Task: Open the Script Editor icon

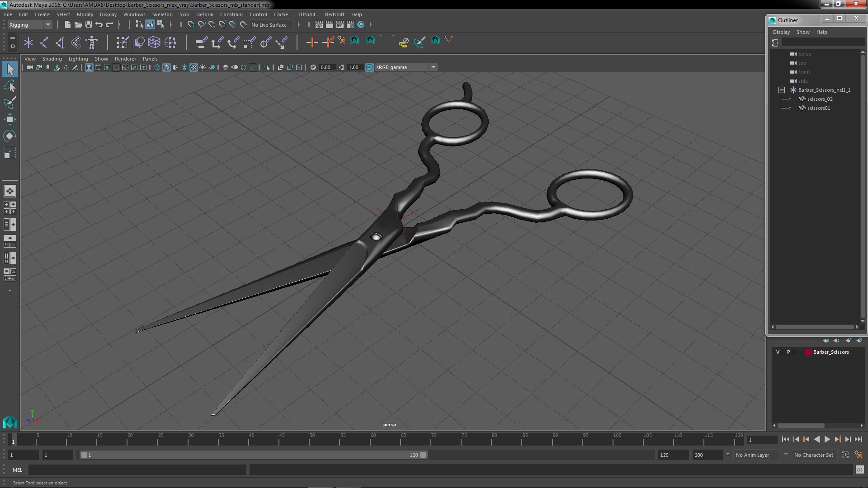Action: (859, 470)
